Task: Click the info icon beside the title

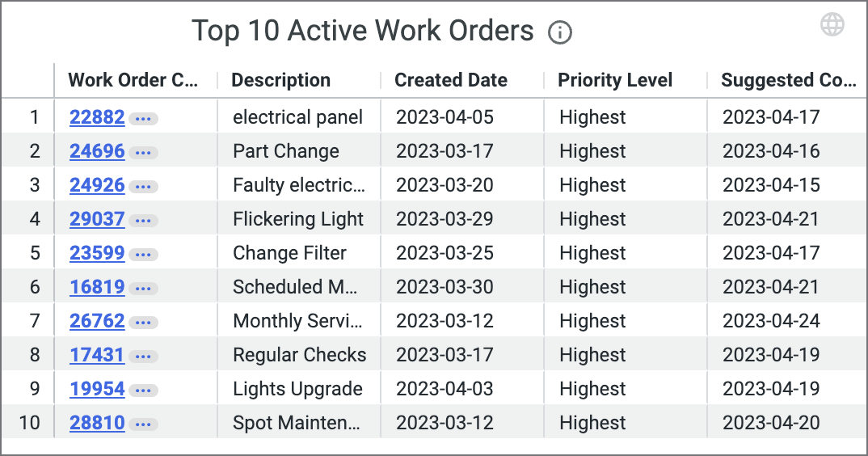Action: tap(559, 32)
